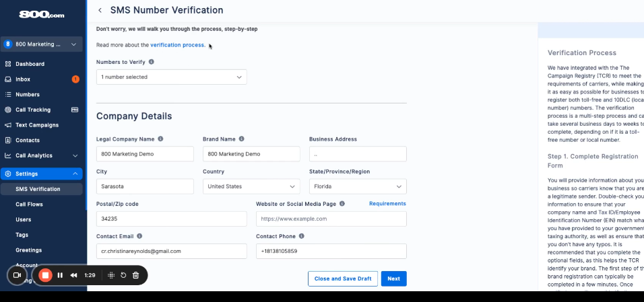The width and height of the screenshot is (644, 302).
Task: Rewind the screen recording
Action: [73, 275]
